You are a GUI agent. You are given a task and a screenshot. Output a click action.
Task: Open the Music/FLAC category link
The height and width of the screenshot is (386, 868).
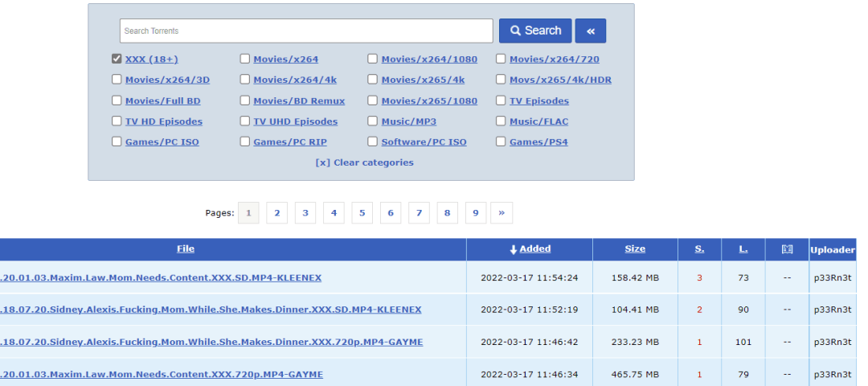click(x=538, y=121)
